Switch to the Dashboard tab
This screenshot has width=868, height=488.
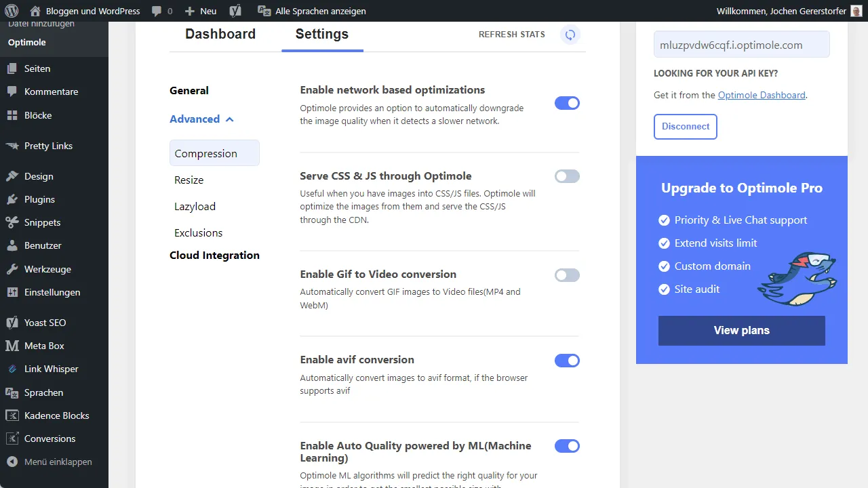tap(220, 34)
